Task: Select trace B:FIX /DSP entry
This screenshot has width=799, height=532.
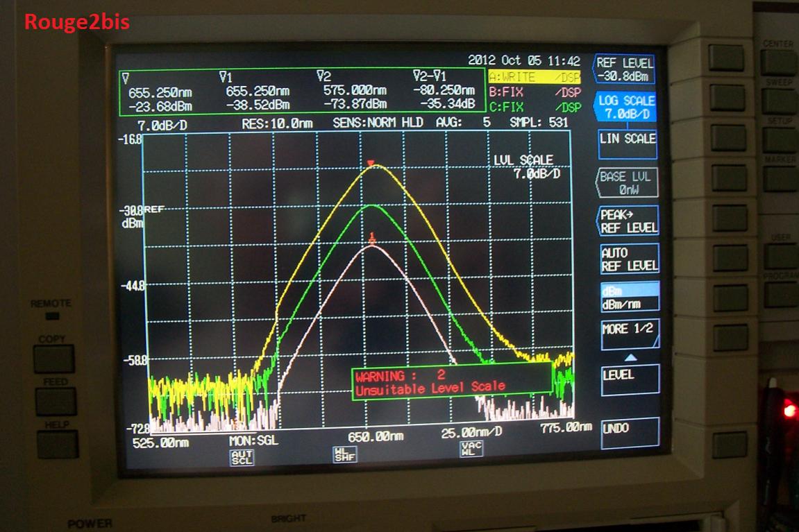Action: [x=535, y=92]
